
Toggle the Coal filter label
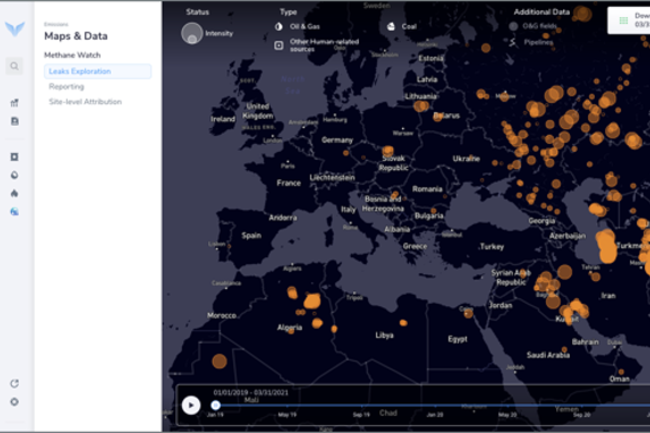tap(409, 27)
